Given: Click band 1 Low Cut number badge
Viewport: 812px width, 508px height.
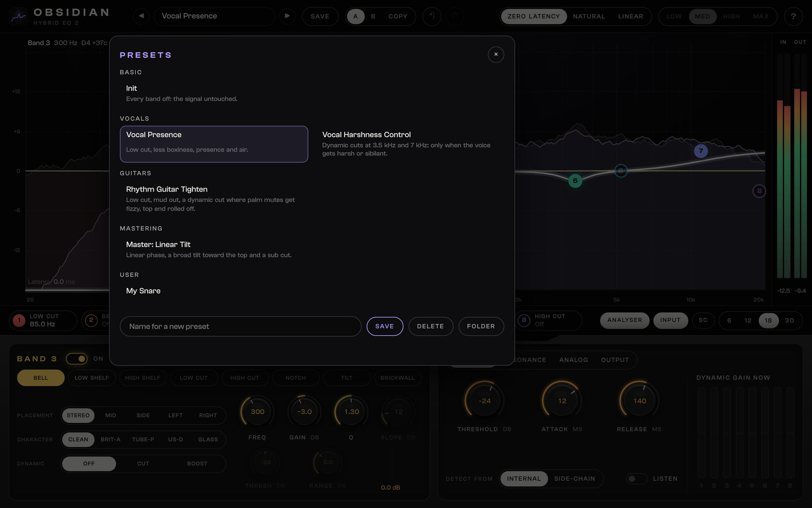Looking at the screenshot, I should (x=19, y=320).
